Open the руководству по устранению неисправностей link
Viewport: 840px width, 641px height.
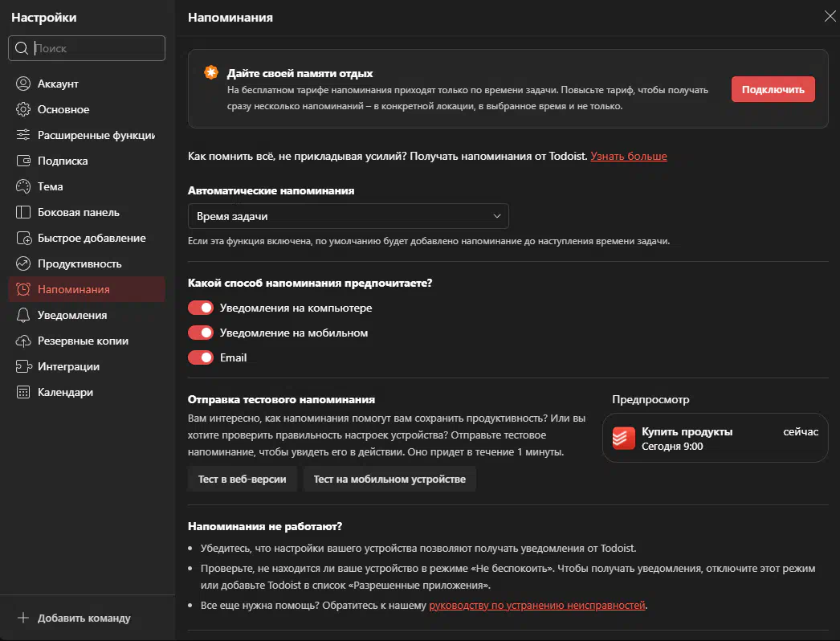pyautogui.click(x=537, y=605)
